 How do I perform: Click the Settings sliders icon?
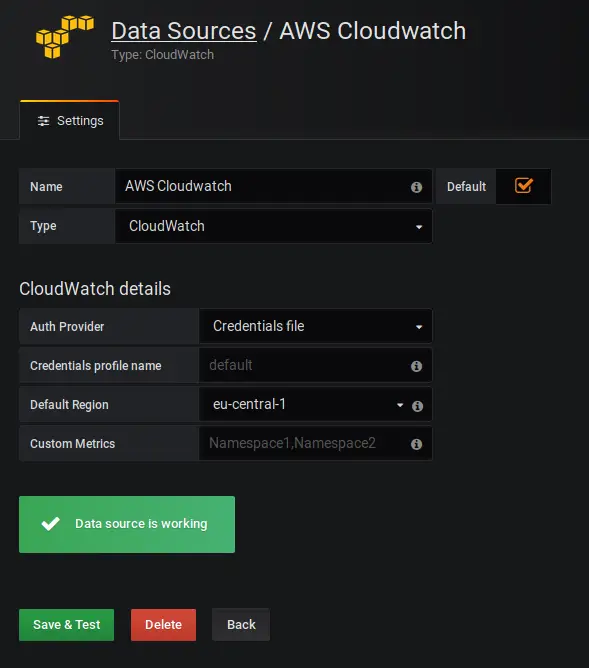click(43, 121)
